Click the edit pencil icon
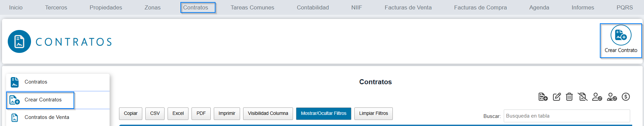The height and width of the screenshot is (126, 644). 557,97
